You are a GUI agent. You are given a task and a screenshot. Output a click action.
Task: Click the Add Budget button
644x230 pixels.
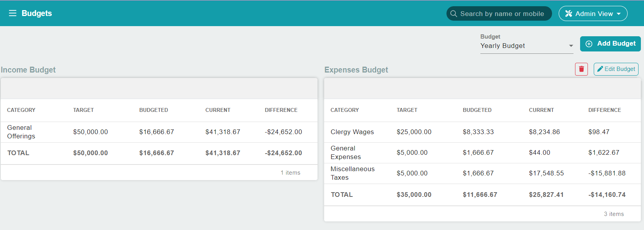(x=610, y=44)
